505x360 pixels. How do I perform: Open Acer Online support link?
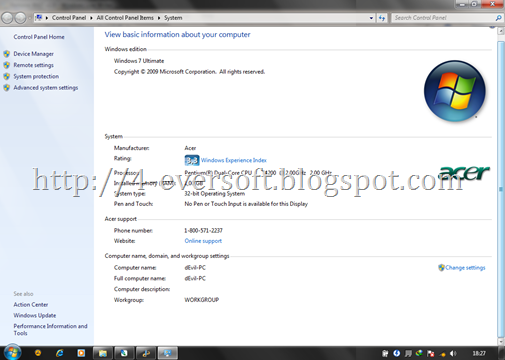pos(203,241)
